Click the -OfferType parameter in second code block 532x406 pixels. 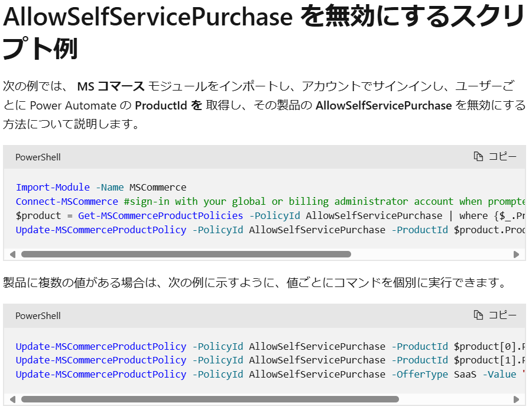point(420,375)
